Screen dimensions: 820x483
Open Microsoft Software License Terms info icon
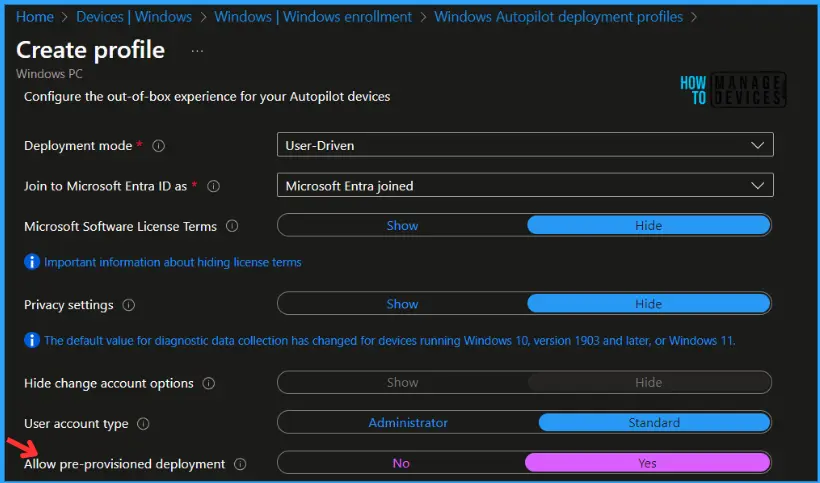(232, 226)
